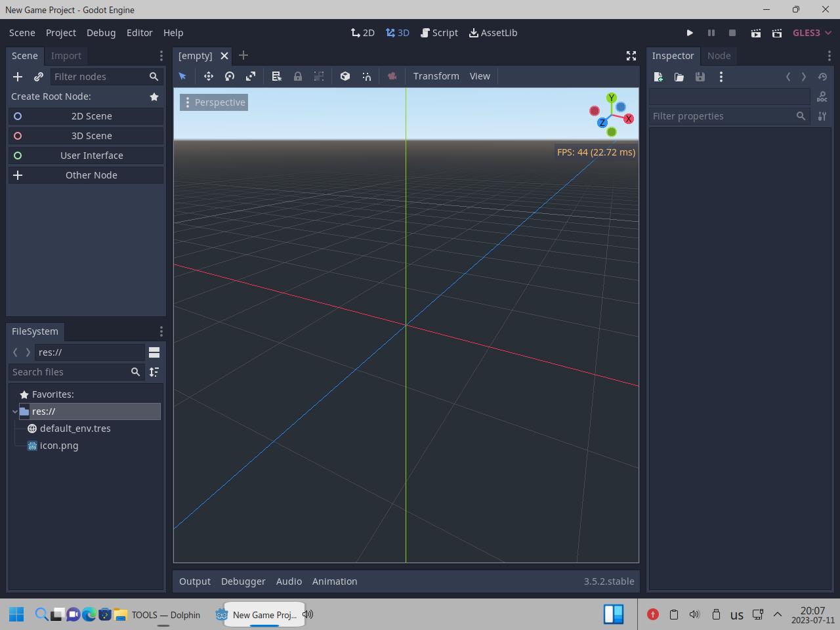Toggle snap mode in viewport toolbar
840x630 pixels.
coord(367,76)
